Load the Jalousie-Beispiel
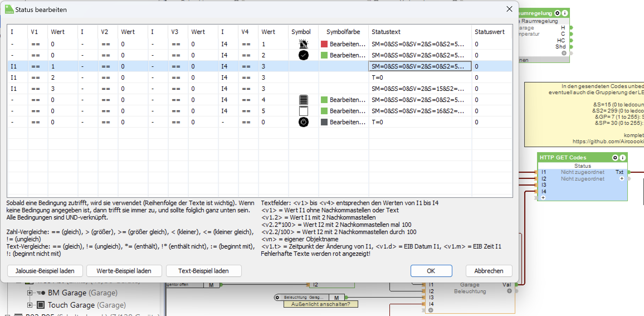 tap(45, 271)
